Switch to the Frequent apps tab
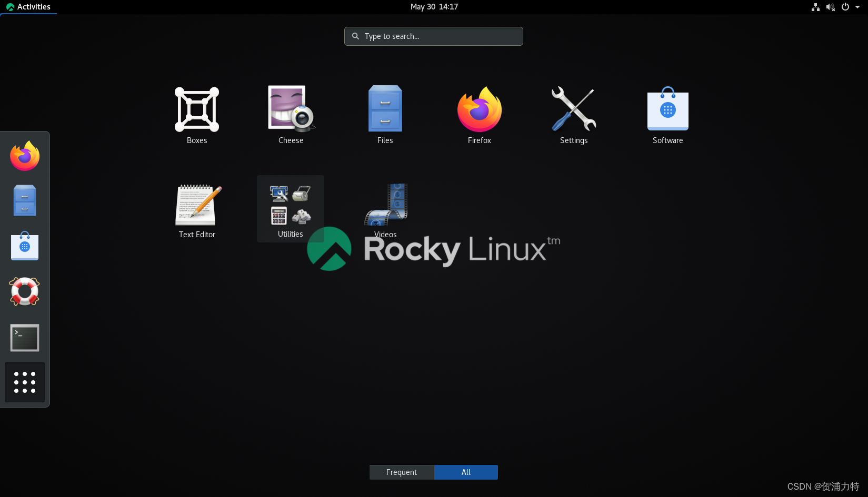Image resolution: width=868 pixels, height=497 pixels. 402,472
